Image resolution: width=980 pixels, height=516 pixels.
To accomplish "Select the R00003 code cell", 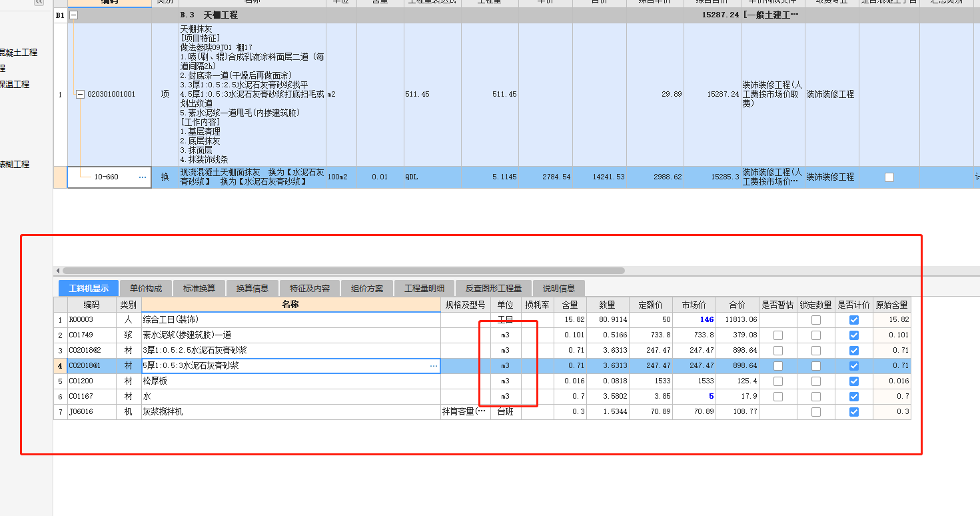I will coord(91,320).
